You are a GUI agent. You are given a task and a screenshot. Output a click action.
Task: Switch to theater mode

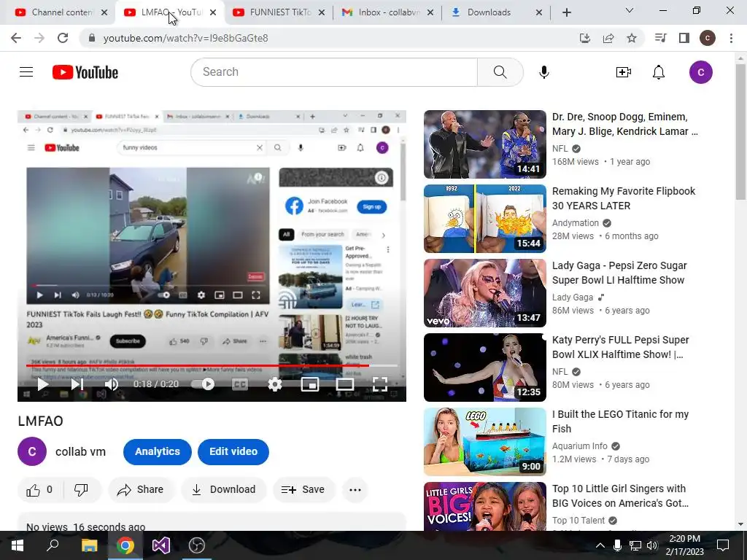coord(345,384)
